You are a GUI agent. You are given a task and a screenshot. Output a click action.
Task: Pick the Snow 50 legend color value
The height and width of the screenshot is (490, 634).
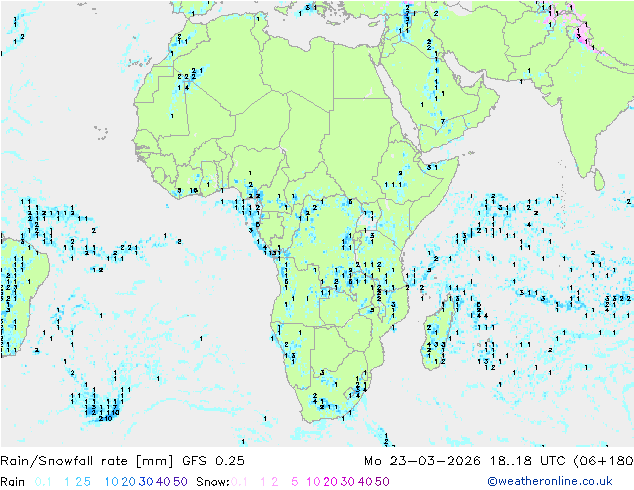[x=382, y=482]
